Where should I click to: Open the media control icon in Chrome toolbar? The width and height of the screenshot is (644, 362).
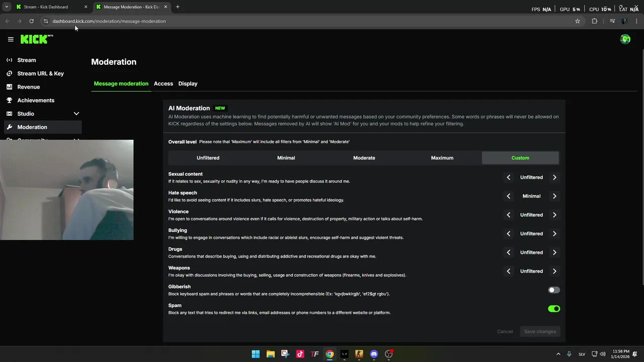click(612, 21)
